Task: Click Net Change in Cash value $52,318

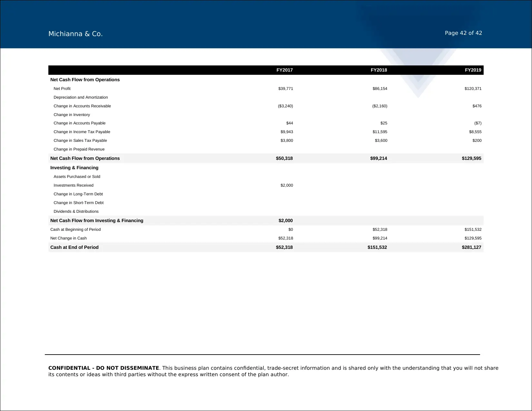Action: (x=286, y=238)
